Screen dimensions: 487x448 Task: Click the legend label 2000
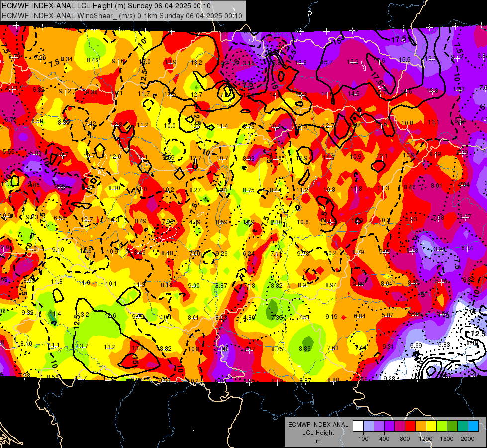468,439
